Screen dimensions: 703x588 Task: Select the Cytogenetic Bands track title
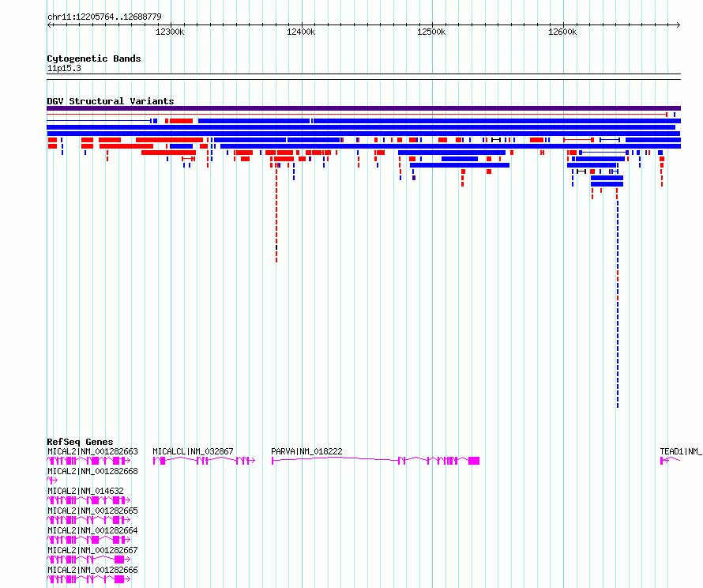click(x=94, y=58)
